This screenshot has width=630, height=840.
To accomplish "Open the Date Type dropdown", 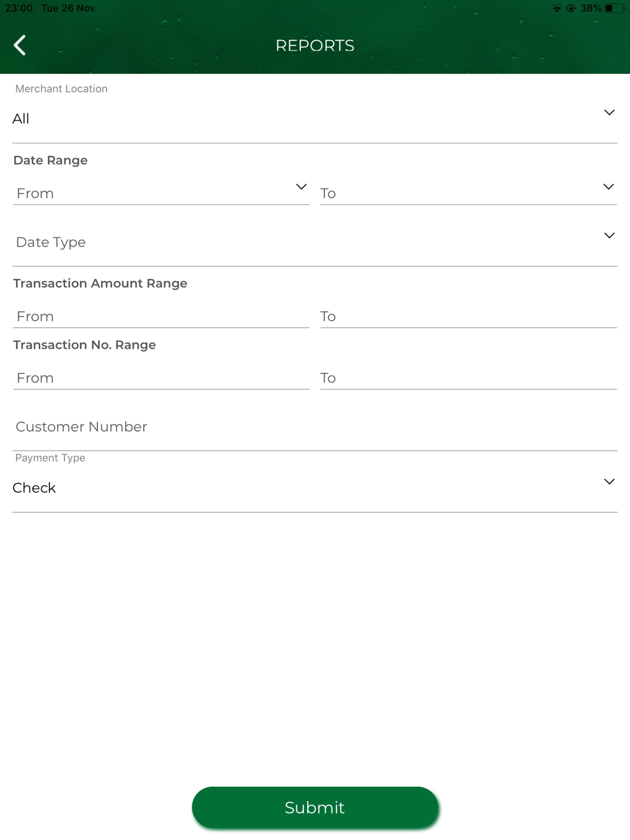I will point(315,242).
